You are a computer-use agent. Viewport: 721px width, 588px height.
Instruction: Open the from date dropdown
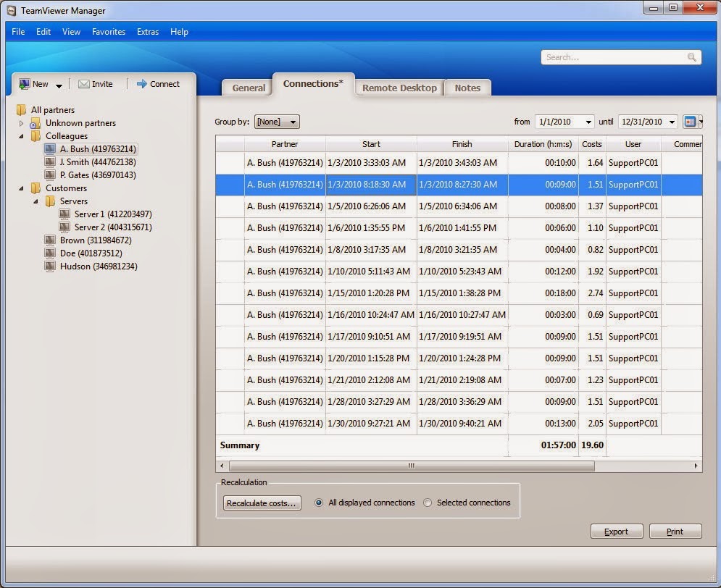pyautogui.click(x=588, y=122)
